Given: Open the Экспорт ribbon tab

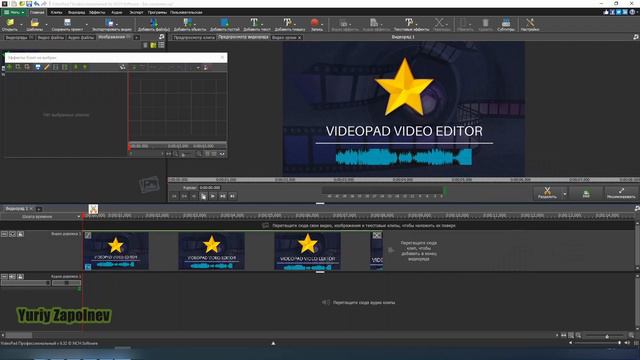Looking at the screenshot, I should pos(136,12).
